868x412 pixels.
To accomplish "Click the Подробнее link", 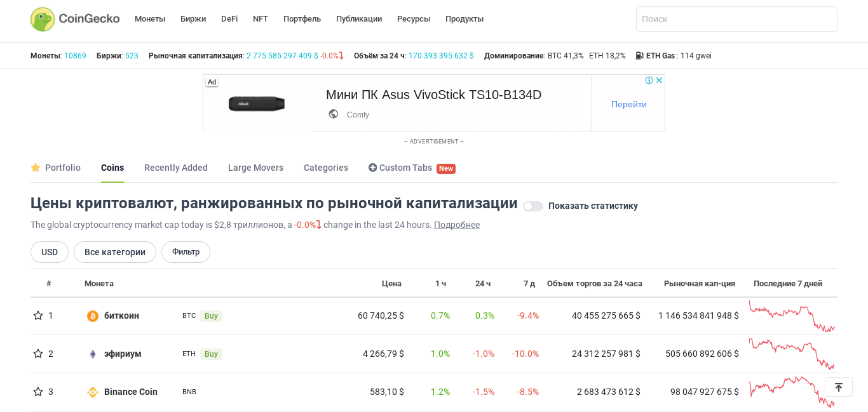I will coord(457,225).
